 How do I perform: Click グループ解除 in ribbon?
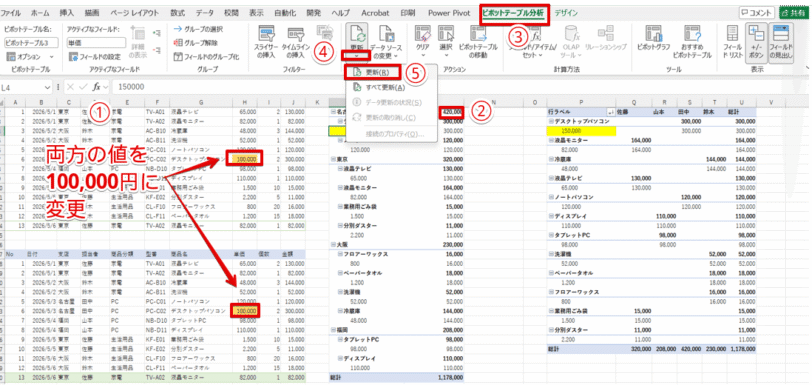click(196, 42)
